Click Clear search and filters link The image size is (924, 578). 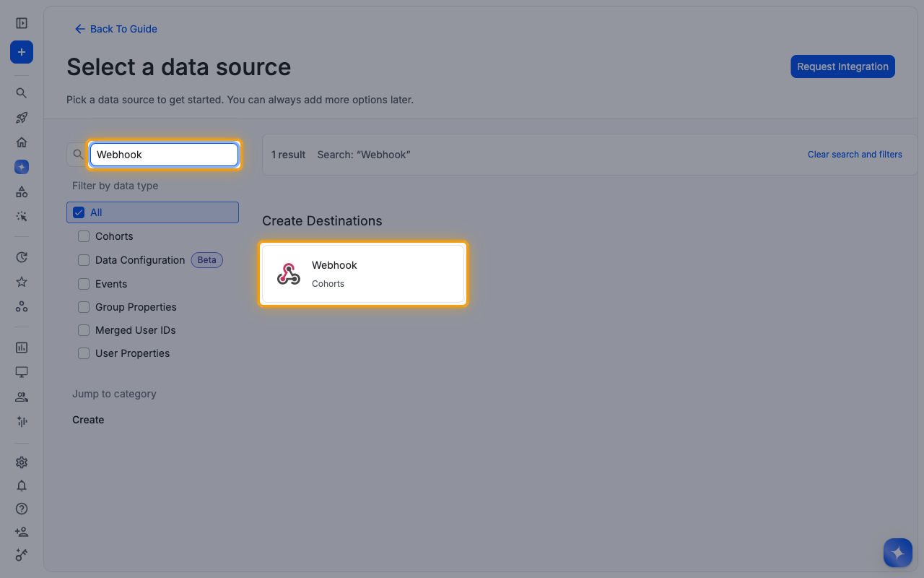[x=855, y=155]
